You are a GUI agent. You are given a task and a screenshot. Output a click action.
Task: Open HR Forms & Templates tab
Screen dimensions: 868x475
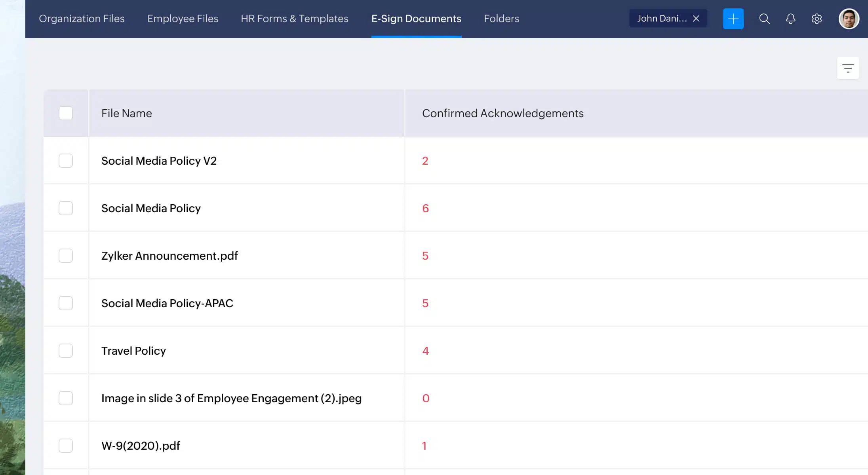294,19
